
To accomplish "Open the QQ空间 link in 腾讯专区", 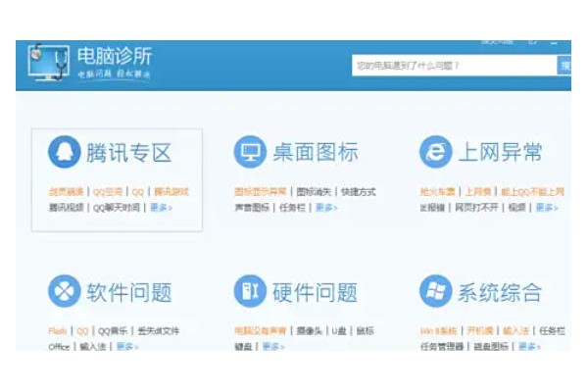I will coord(108,192).
